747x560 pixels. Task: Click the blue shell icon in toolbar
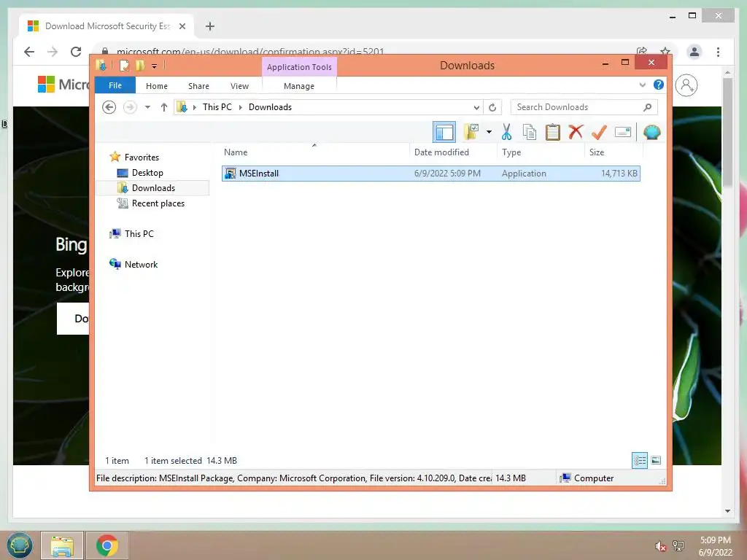651,132
